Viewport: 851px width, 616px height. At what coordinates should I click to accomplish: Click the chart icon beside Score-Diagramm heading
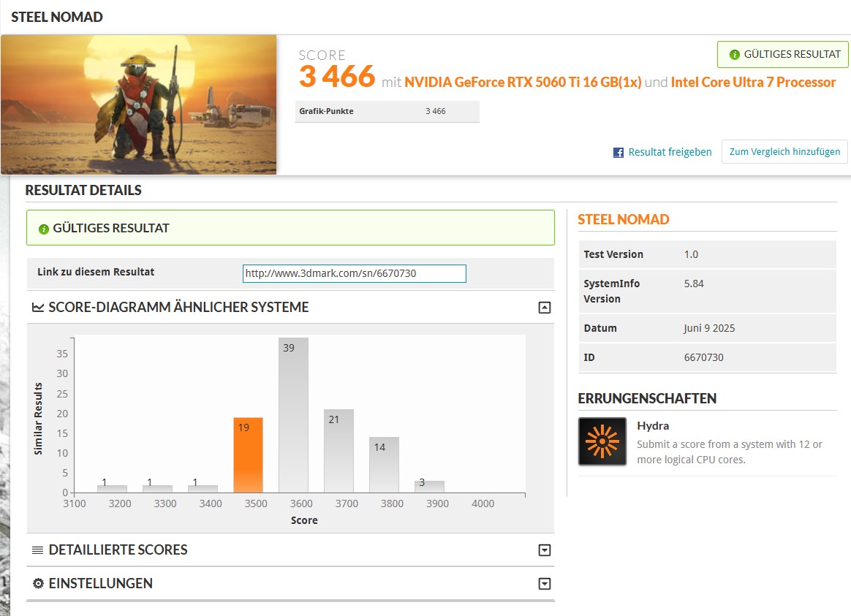[38, 308]
